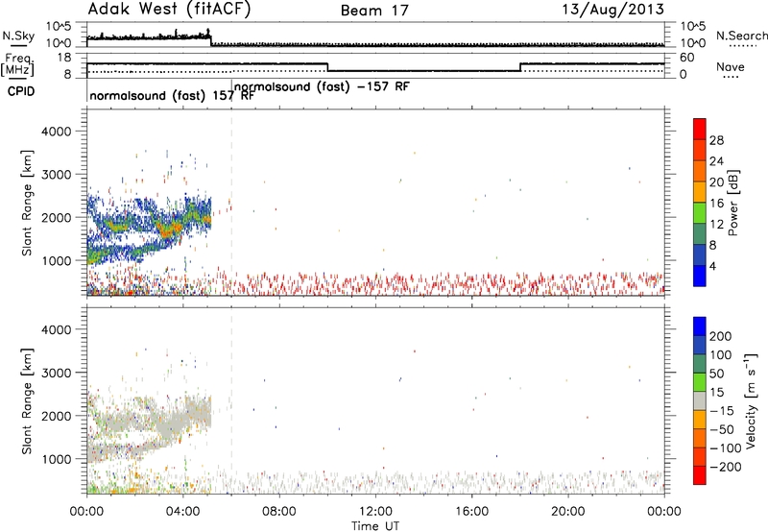Click the 'Time UT' axis label
This screenshot has width=768, height=532.
pyautogui.click(x=375, y=526)
